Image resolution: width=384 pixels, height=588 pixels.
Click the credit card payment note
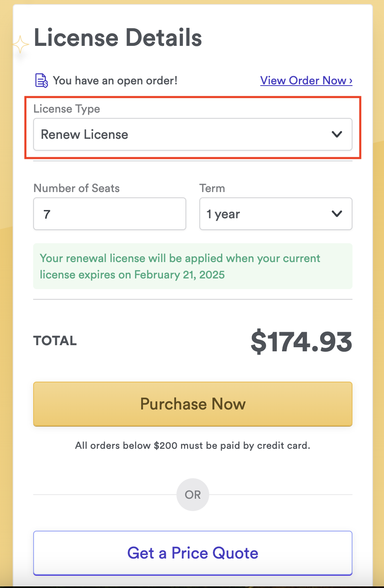193,446
